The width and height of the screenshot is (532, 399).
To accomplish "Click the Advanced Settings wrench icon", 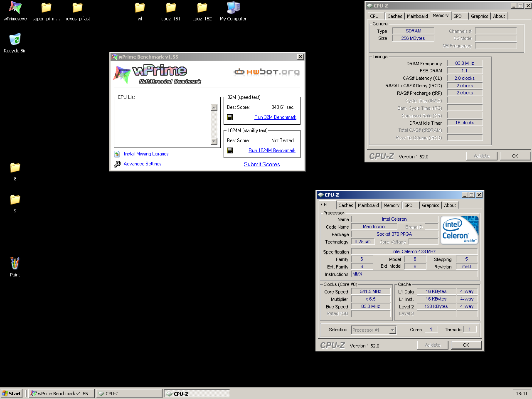I will click(x=117, y=164).
